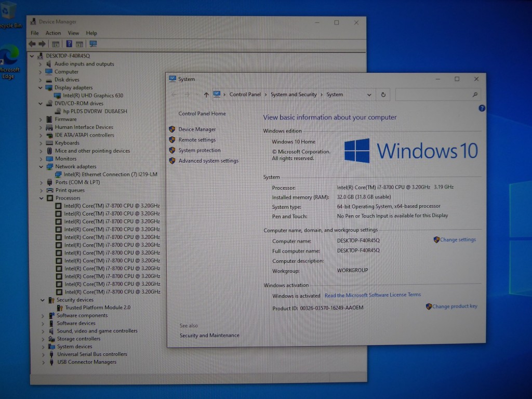Refresh the System window address bar
This screenshot has height=399, width=532.
pos(383,95)
